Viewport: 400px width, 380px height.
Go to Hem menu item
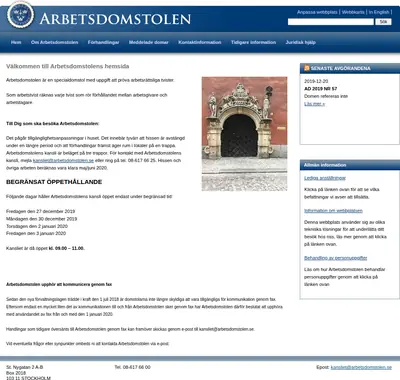(16, 42)
